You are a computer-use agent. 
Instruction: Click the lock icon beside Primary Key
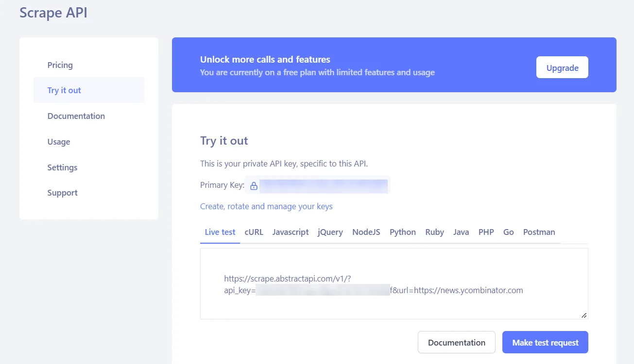coord(254,185)
